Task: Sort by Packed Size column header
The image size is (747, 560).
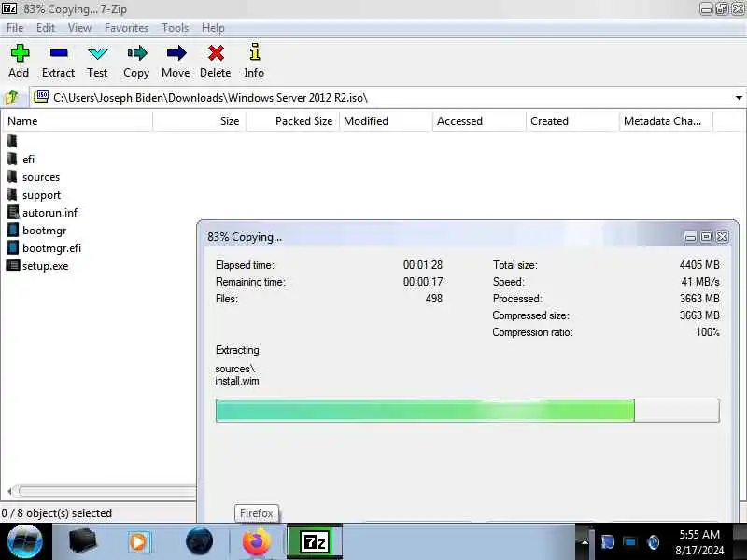Action: [x=292, y=121]
